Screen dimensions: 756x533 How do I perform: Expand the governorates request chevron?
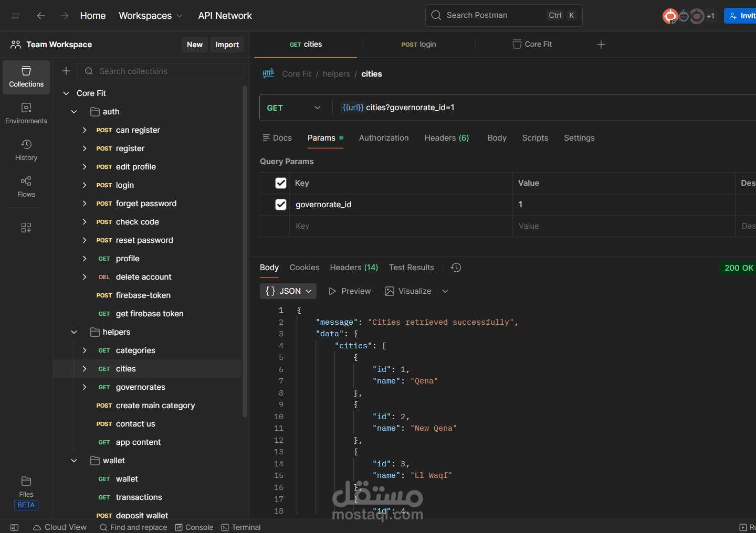pyautogui.click(x=85, y=387)
